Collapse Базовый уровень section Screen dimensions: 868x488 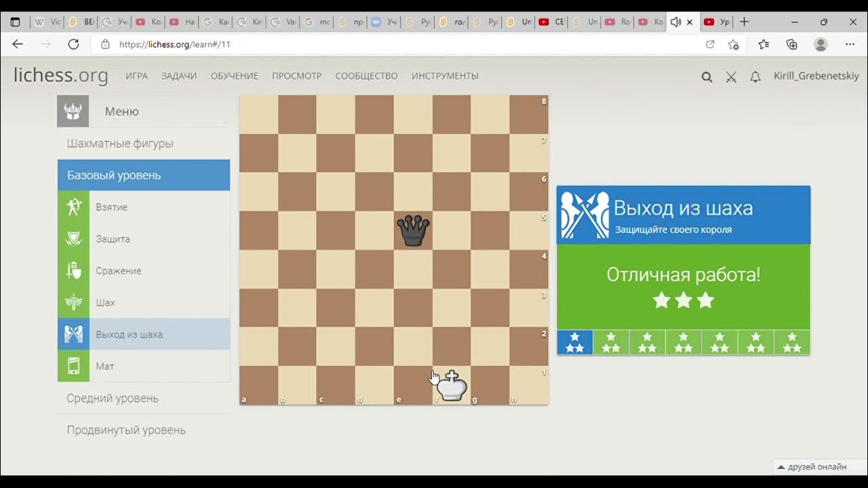click(144, 175)
